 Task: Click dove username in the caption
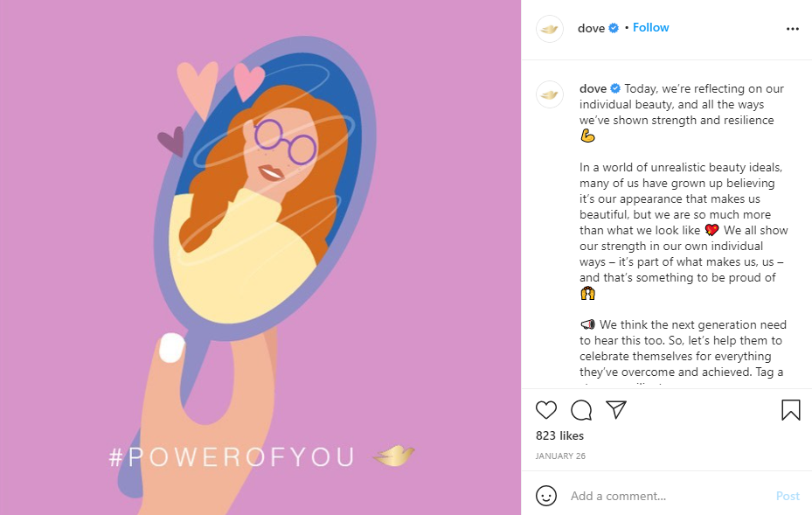(593, 89)
